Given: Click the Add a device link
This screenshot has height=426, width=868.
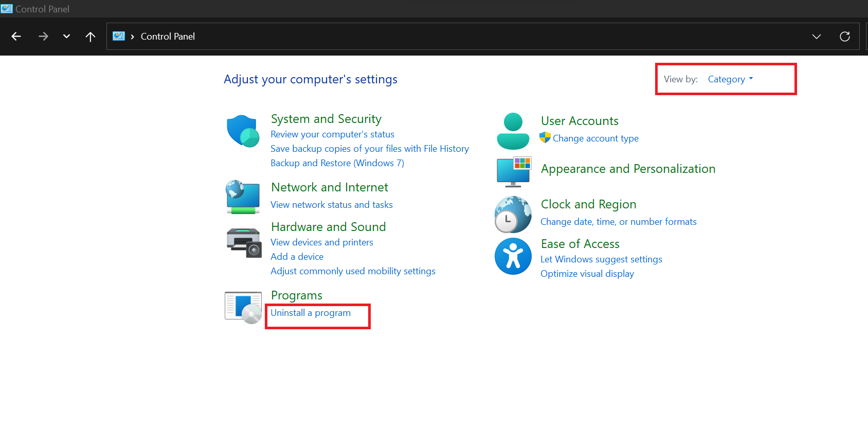Looking at the screenshot, I should 297,257.
